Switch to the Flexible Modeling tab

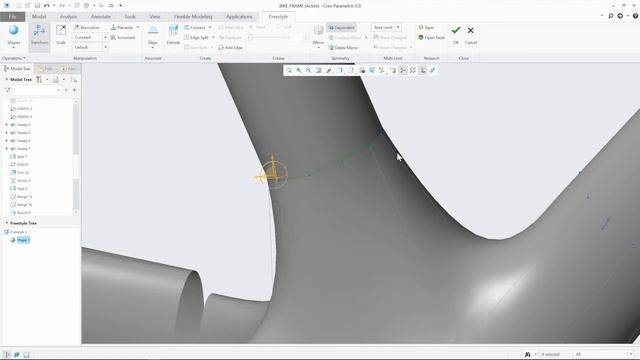[x=193, y=16]
